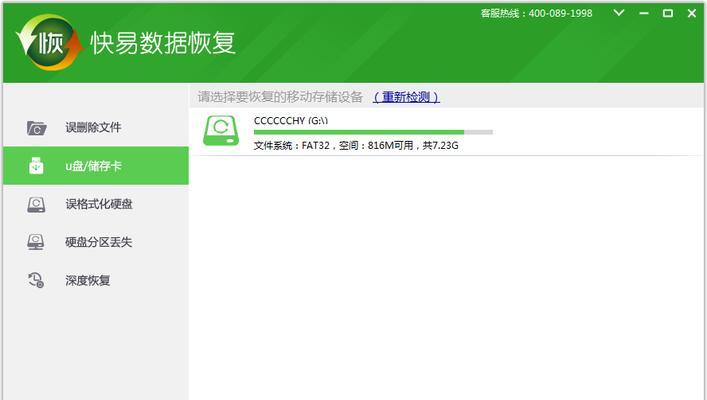707x400 pixels.
Task: Click the 请选择要恢复的移动存储设备 heading
Action: click(280, 97)
